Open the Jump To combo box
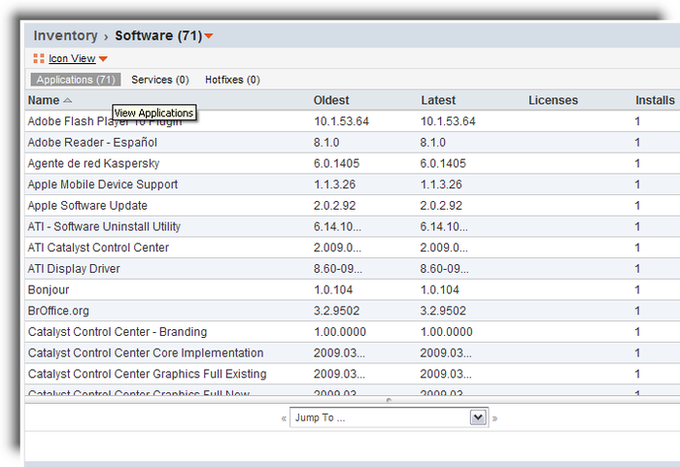This screenshot has height=467, width=680. [x=389, y=418]
